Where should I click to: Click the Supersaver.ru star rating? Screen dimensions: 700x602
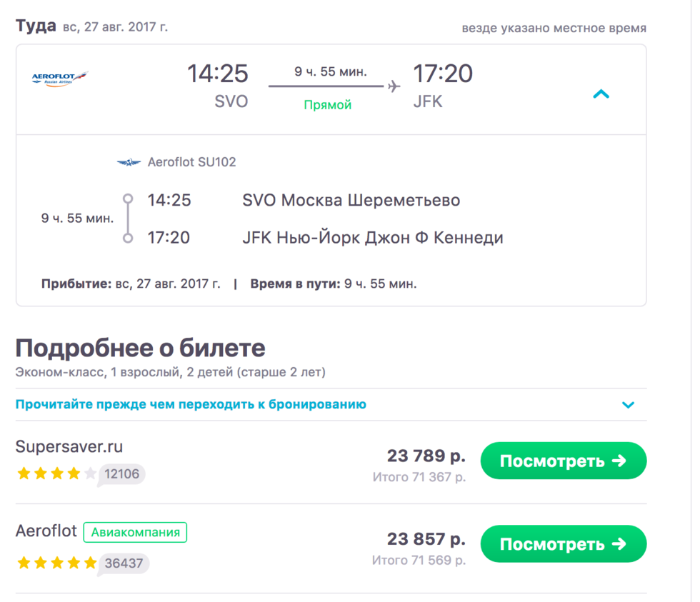tap(56, 473)
